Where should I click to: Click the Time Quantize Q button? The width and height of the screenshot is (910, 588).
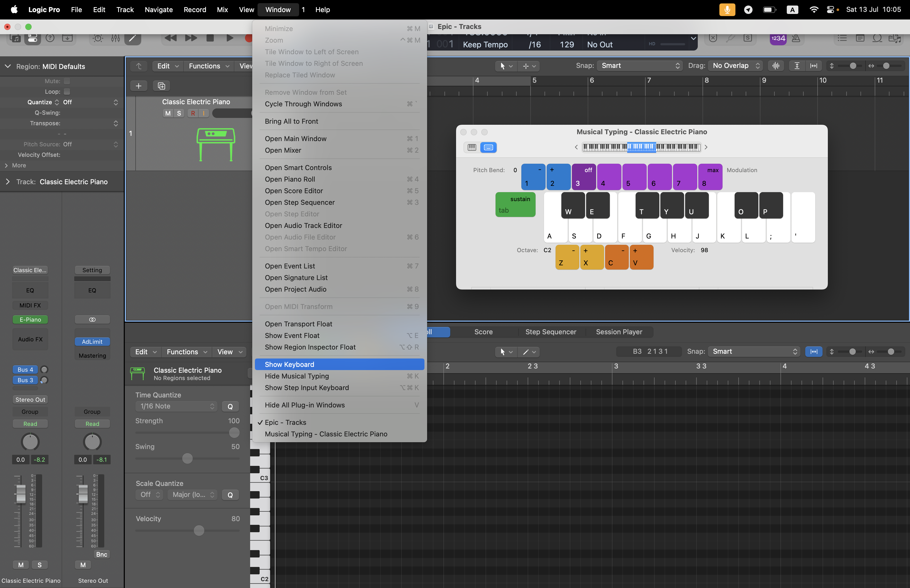coord(230,406)
